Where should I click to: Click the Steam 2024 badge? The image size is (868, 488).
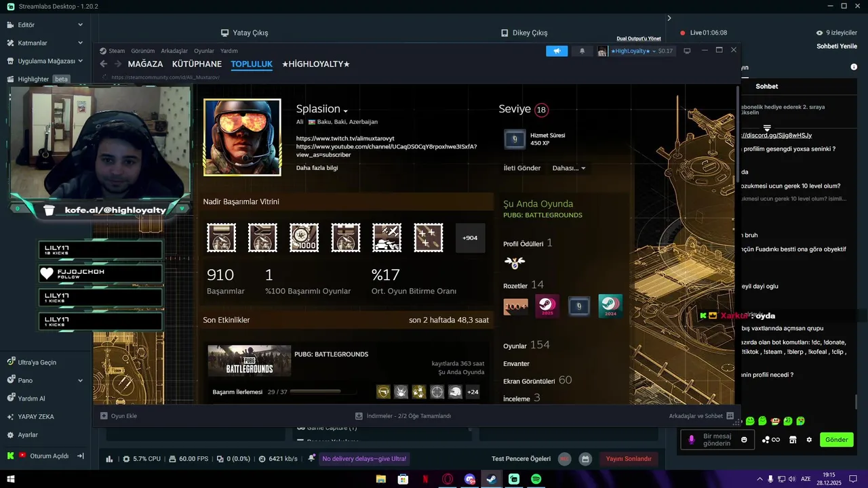(610, 306)
